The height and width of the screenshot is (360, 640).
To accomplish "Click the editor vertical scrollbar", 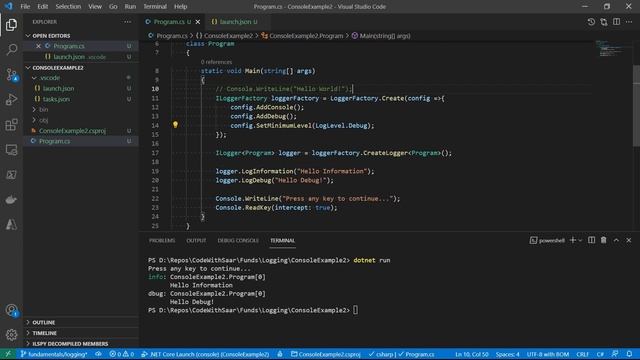I will coord(636,105).
